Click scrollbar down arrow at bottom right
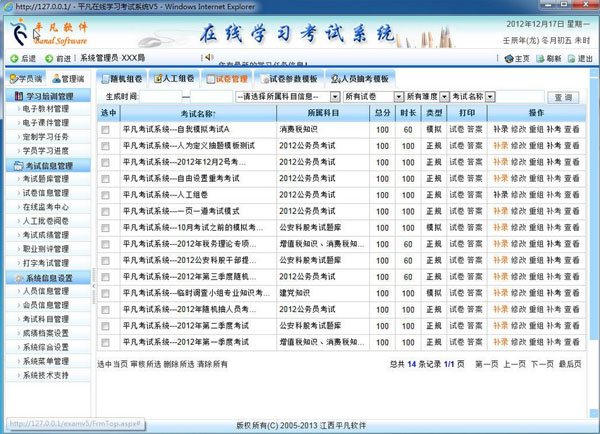Image resolution: width=600 pixels, height=434 pixels. [594, 413]
